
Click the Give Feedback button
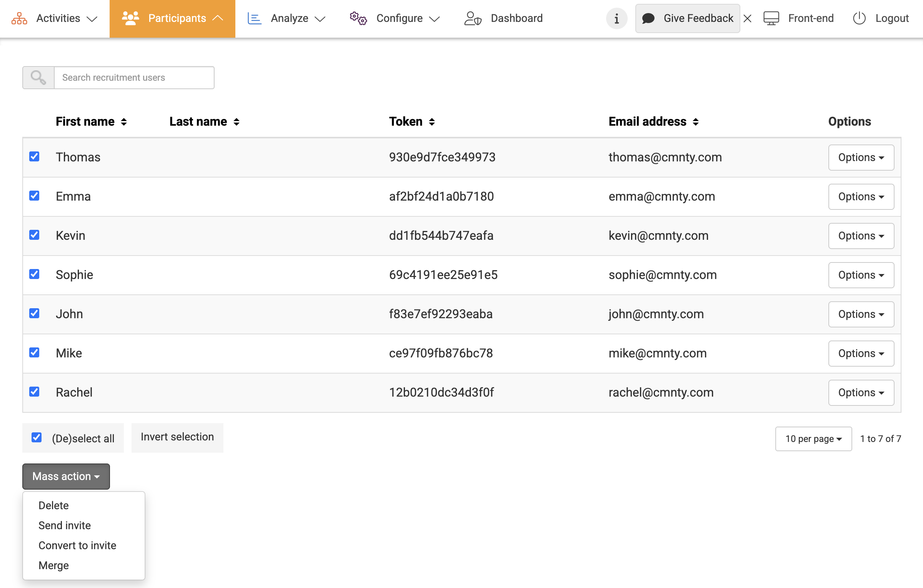pyautogui.click(x=687, y=18)
